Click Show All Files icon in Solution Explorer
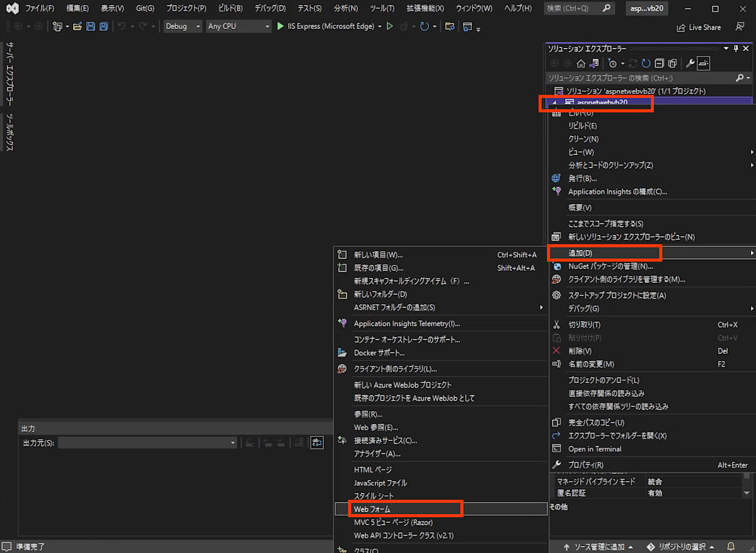The width and height of the screenshot is (756, 553). tap(672, 63)
